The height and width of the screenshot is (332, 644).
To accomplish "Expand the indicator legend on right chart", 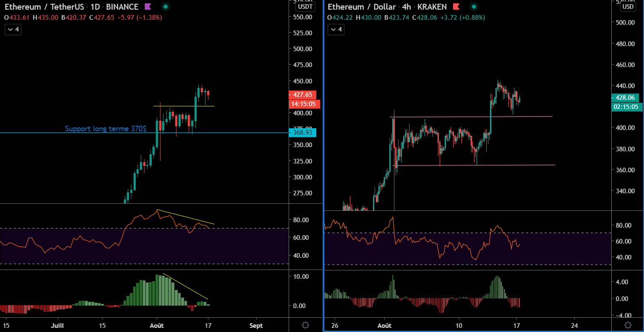I will [x=336, y=29].
